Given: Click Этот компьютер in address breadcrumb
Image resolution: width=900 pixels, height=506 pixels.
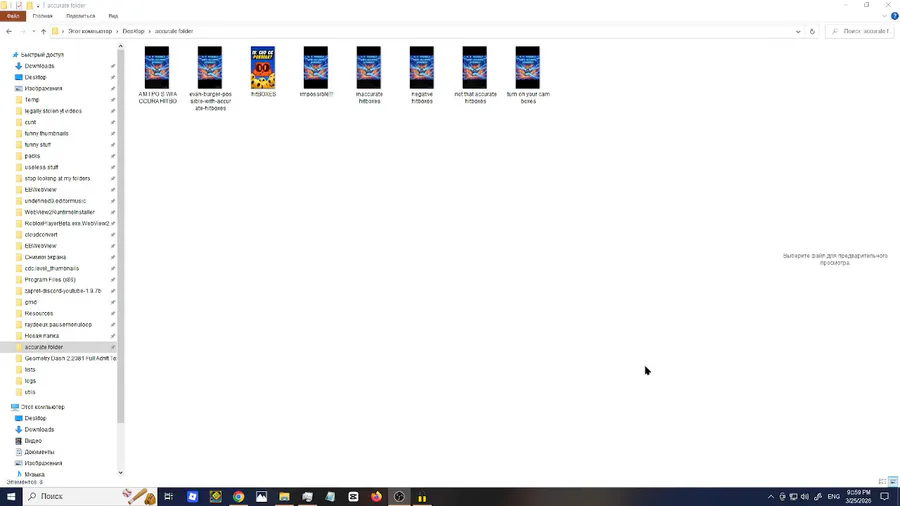Looking at the screenshot, I should point(90,32).
